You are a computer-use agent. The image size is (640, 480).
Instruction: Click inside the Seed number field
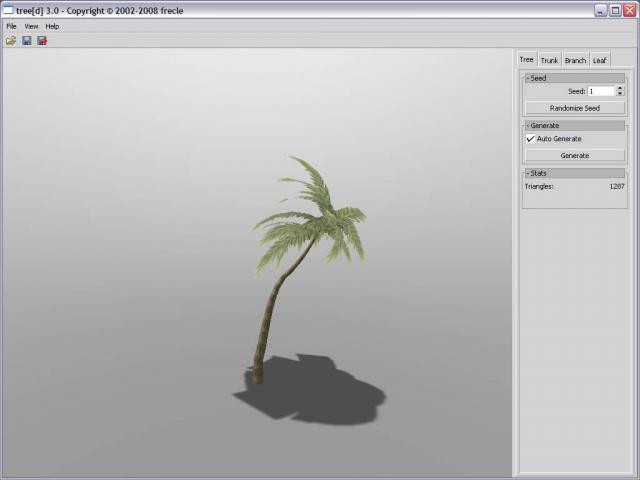[x=600, y=91]
